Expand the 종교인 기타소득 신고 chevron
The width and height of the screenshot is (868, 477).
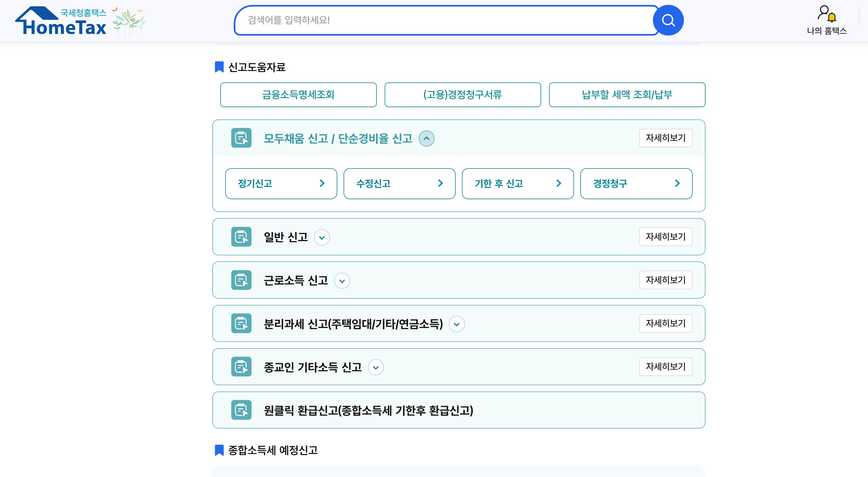376,367
